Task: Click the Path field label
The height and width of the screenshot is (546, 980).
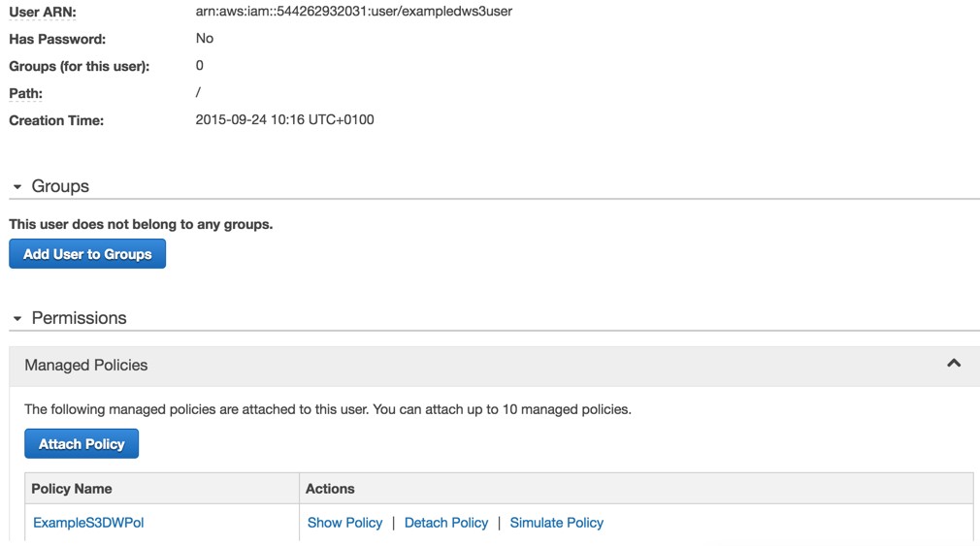Action: [25, 93]
